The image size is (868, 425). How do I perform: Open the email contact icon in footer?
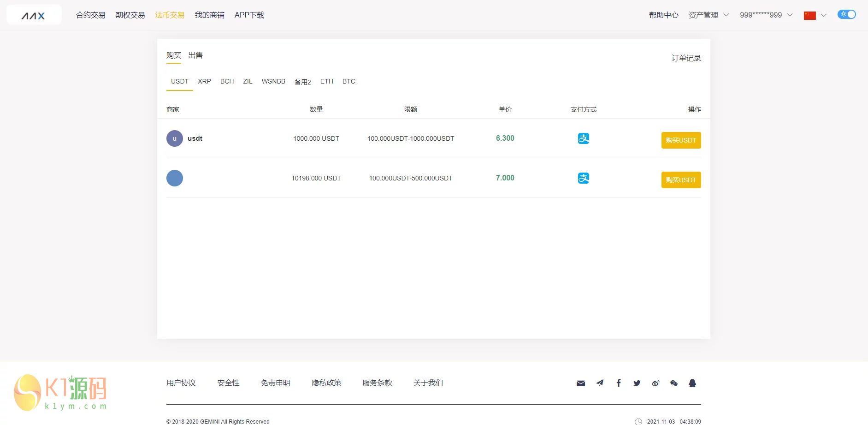[580, 383]
